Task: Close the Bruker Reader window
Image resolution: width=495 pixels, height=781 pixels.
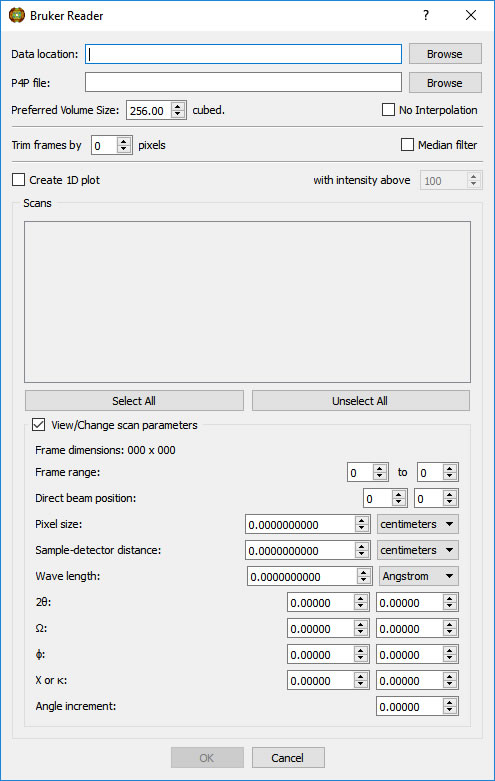Action: [x=471, y=15]
